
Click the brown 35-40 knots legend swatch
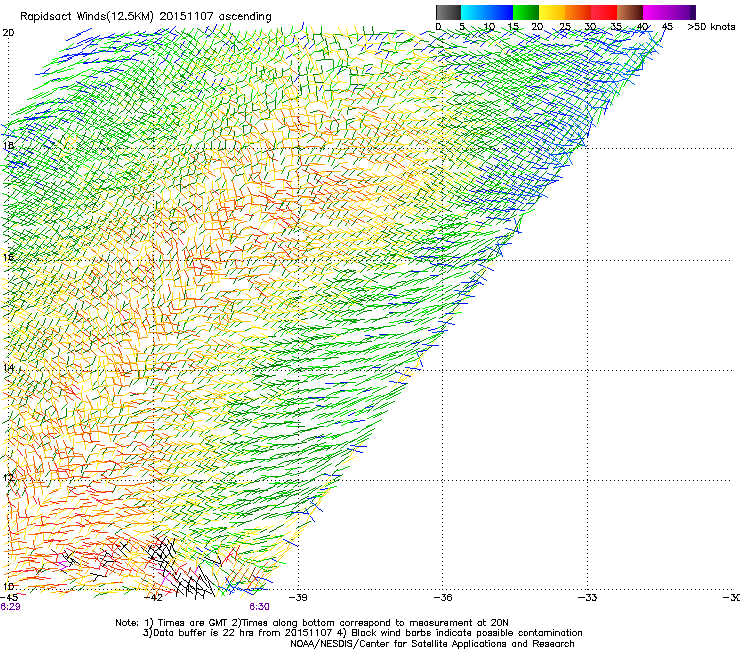tap(630, 12)
